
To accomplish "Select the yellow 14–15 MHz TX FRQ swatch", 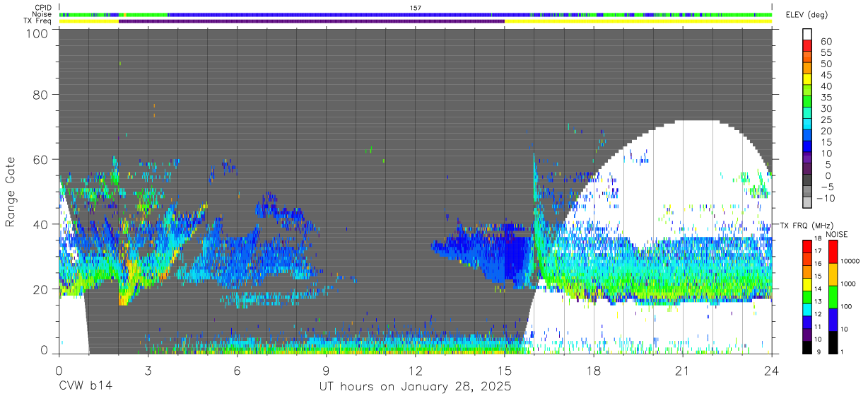I will coord(807,284).
